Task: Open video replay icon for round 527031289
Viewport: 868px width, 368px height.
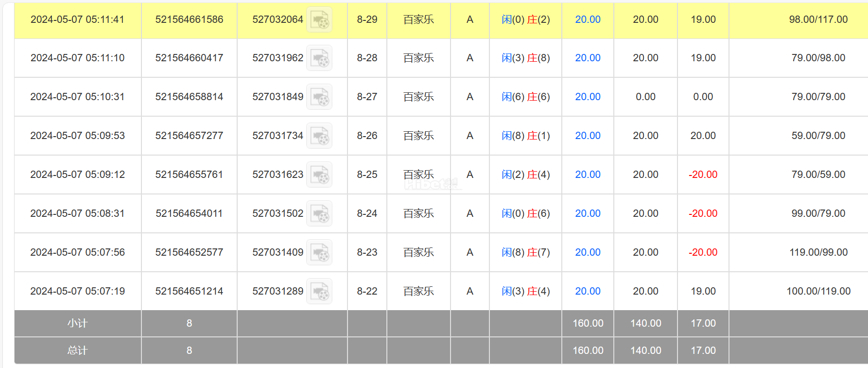Action: tap(319, 291)
